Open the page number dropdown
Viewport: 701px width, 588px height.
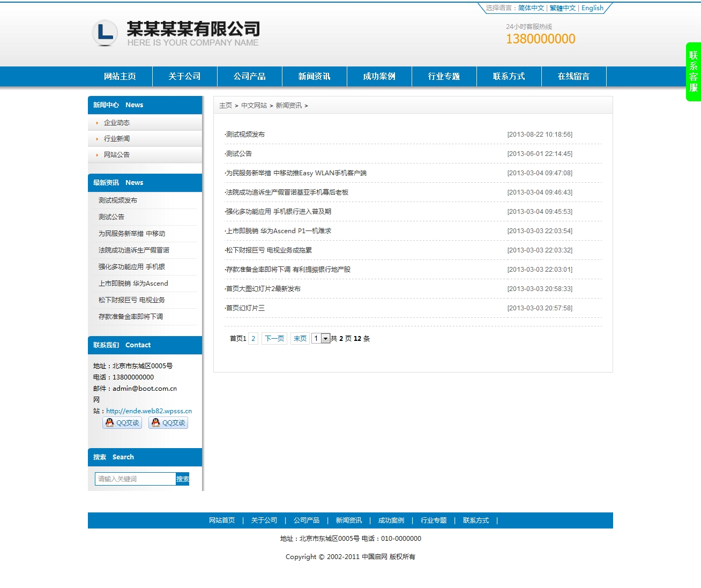(x=325, y=339)
